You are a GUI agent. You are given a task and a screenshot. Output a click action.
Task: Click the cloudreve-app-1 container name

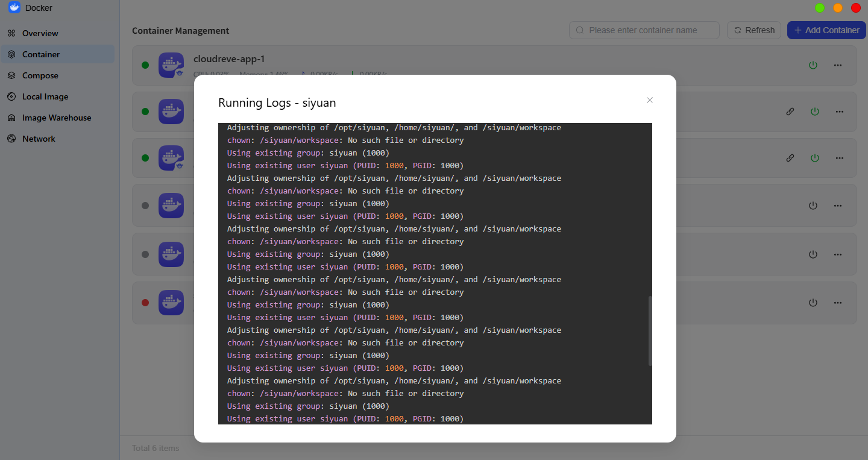(x=229, y=59)
